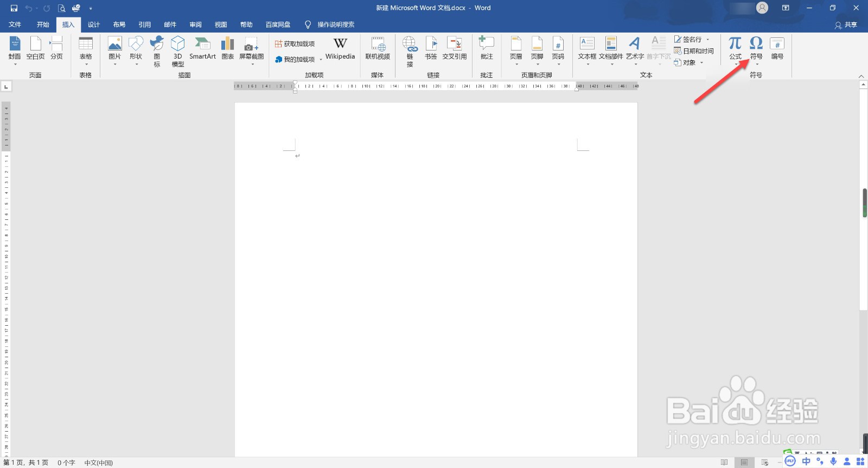868x468 pixels.
Task: Open the header (页眉) menu
Action: point(516,50)
